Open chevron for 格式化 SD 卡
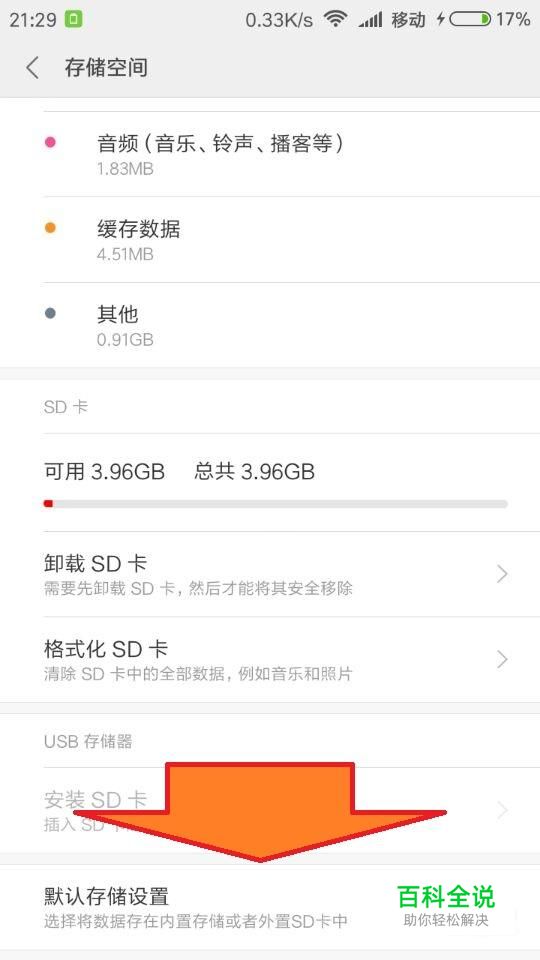540x960 pixels. coord(502,659)
